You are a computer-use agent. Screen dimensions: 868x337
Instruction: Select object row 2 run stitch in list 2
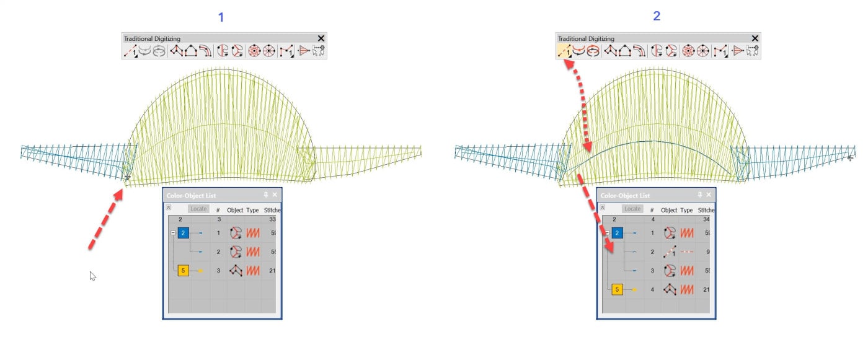[x=670, y=252]
